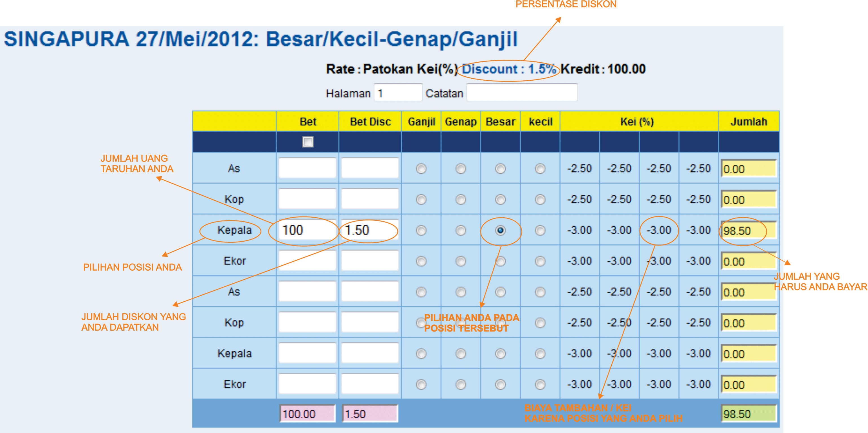Pick Genap in the Kepala row with 100 bet
This screenshot has height=433, width=868.
pos(461,230)
